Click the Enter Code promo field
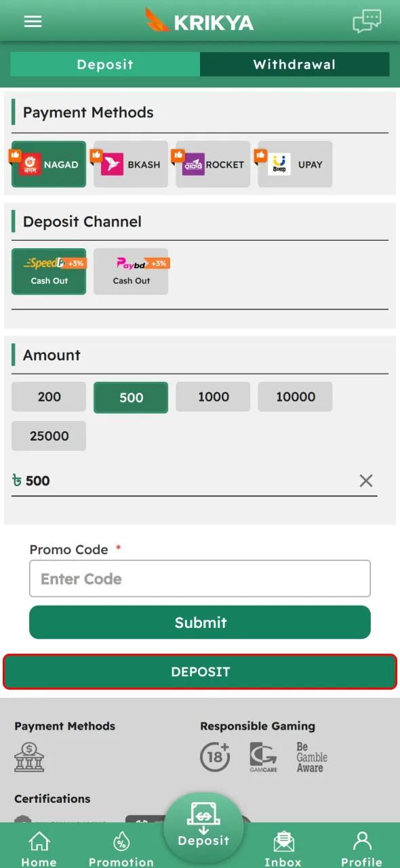Viewport: 400px width, 868px height. pyautogui.click(x=199, y=578)
